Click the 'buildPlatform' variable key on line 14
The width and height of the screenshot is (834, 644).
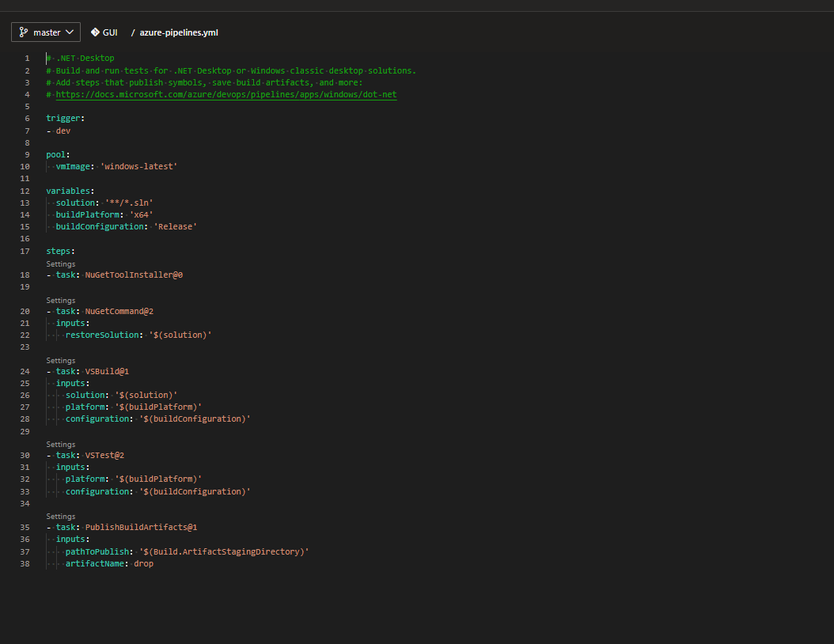(x=87, y=215)
